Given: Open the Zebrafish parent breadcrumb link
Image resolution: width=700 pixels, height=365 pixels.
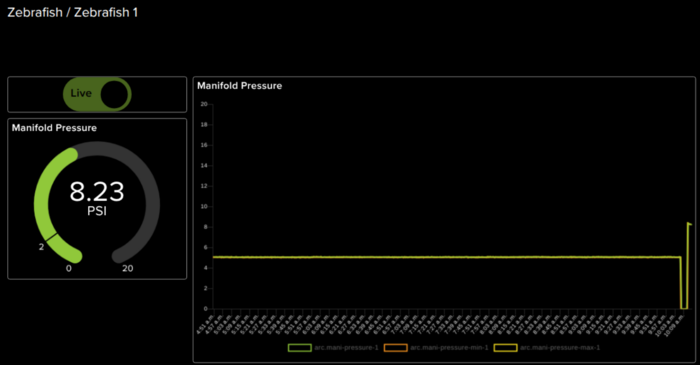Looking at the screenshot, I should [35, 12].
